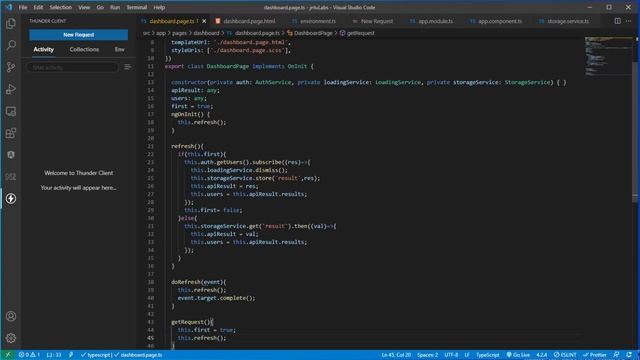Open the Run menu
This screenshot has height=360, width=640.
(115, 7)
